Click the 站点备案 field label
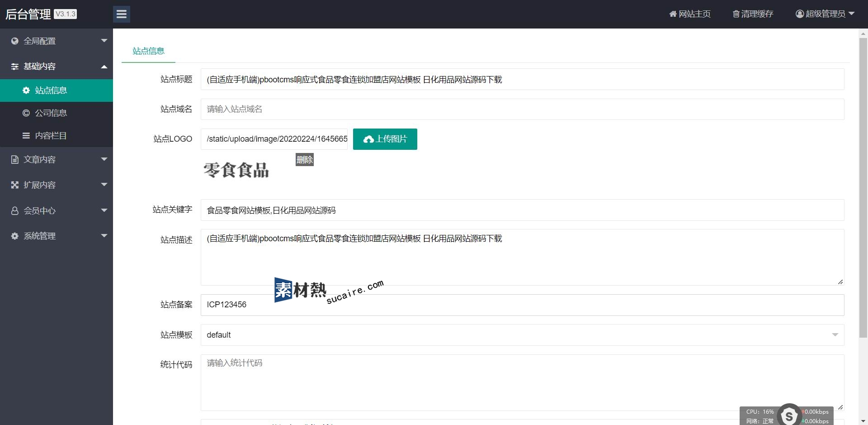This screenshot has width=868, height=425. 176,305
